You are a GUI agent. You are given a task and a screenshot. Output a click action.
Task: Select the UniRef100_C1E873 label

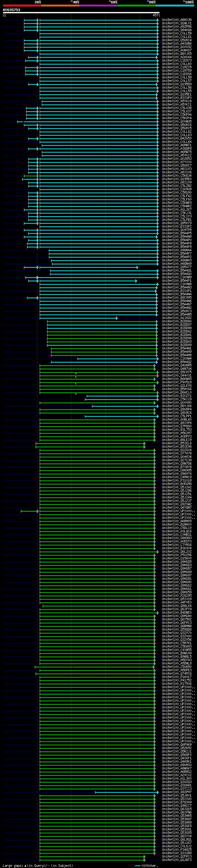click(x=177, y=61)
